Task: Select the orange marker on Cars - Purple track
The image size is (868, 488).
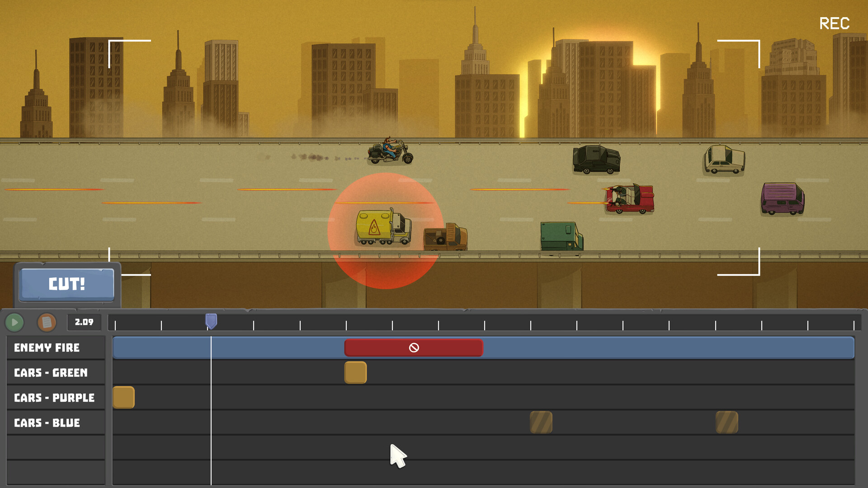Action: (124, 397)
